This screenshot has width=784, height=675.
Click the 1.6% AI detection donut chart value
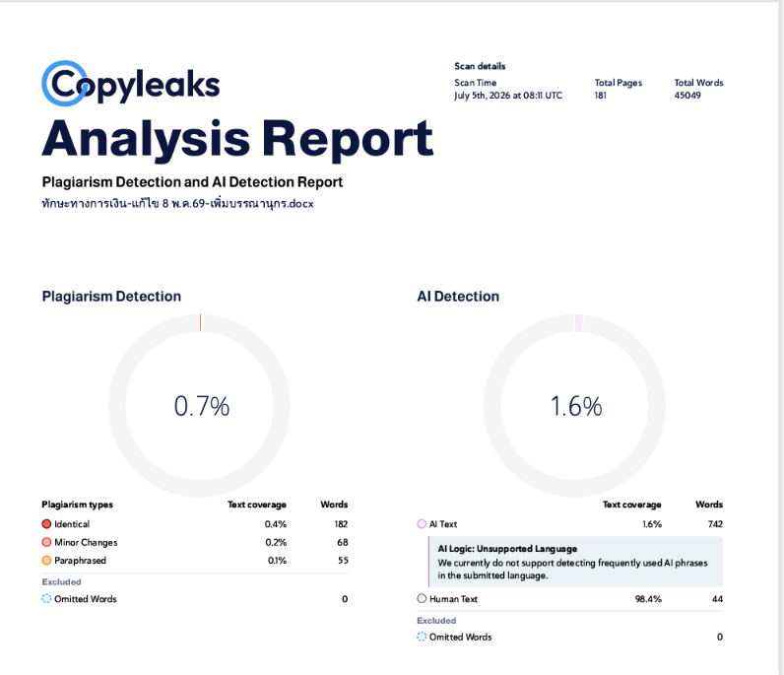(x=576, y=406)
